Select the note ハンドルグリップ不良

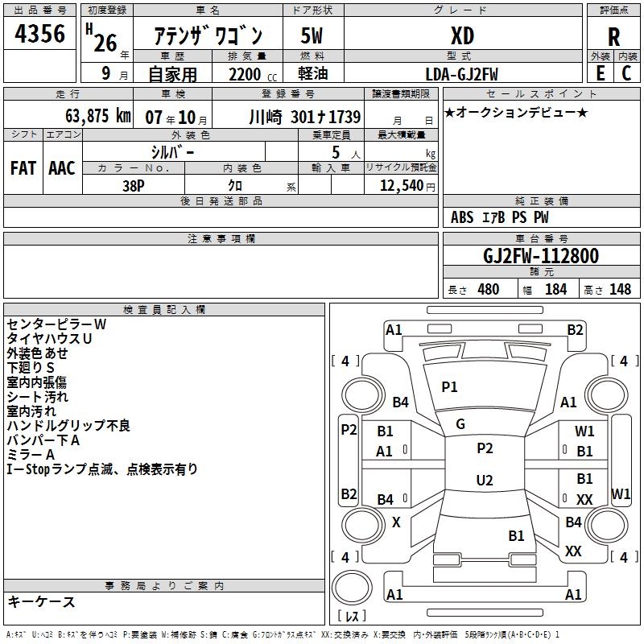[x=68, y=425]
